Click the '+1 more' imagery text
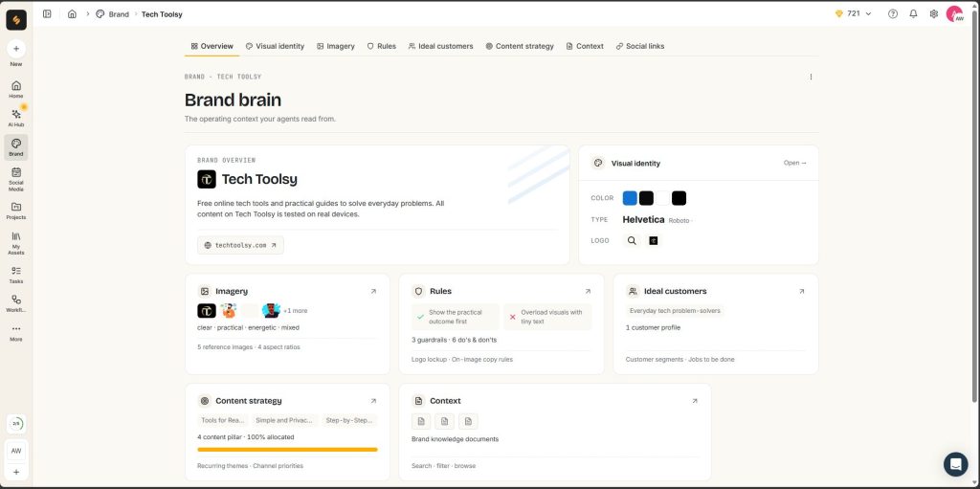This screenshot has width=980, height=489. [295, 311]
